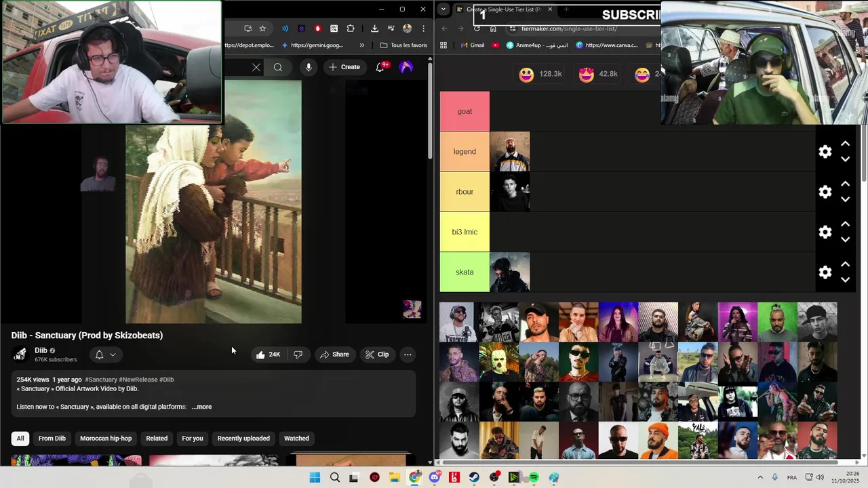
Task: Open settings gear for bi3 lmic tier
Action: tap(825, 232)
